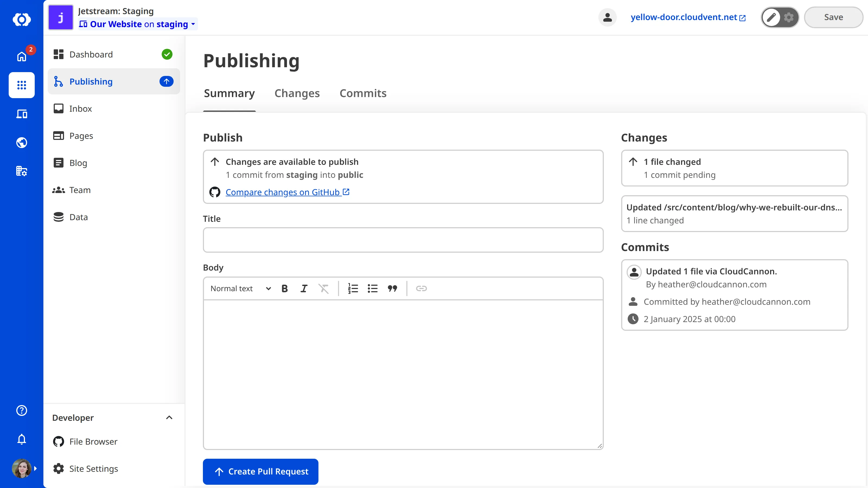Open the Normal text style dropdown
The height and width of the screenshot is (488, 868).
point(241,288)
